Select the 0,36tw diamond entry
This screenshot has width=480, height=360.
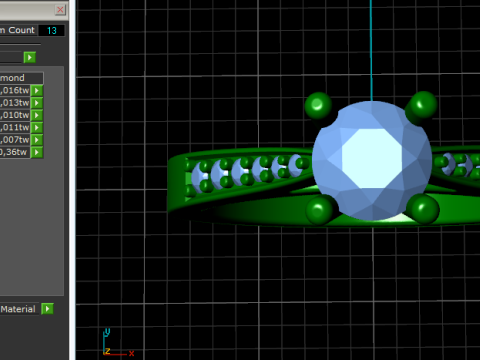(x=15, y=152)
